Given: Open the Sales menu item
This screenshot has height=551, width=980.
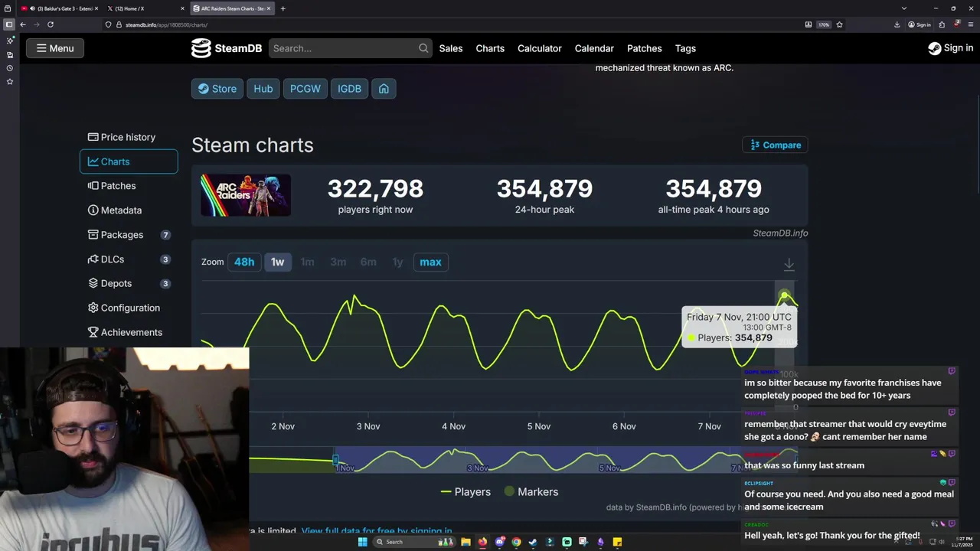Looking at the screenshot, I should coord(451,48).
